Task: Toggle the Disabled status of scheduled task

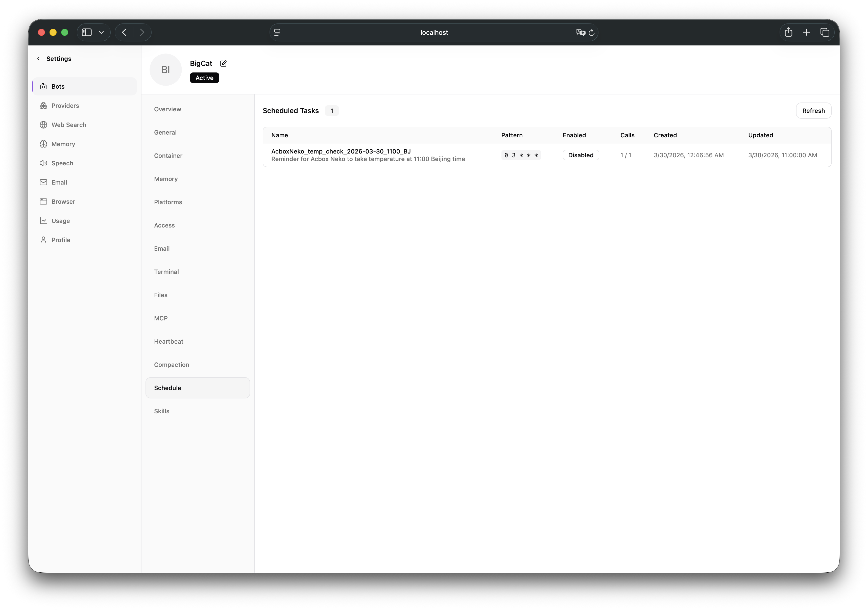Action: [x=580, y=155]
